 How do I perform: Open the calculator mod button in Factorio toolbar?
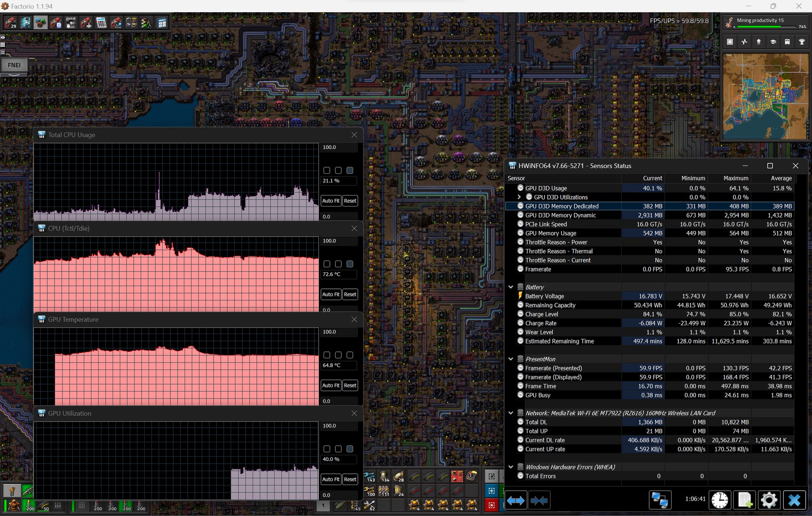pos(101,22)
